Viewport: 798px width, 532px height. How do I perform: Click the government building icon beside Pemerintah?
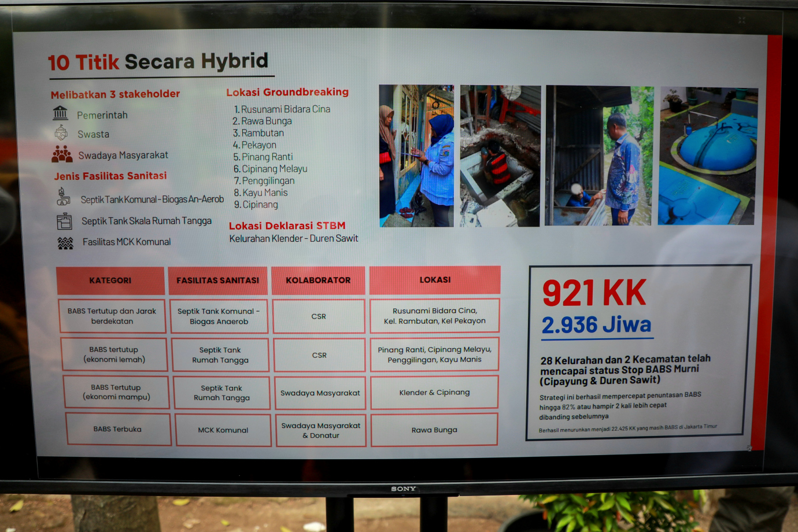(x=60, y=113)
